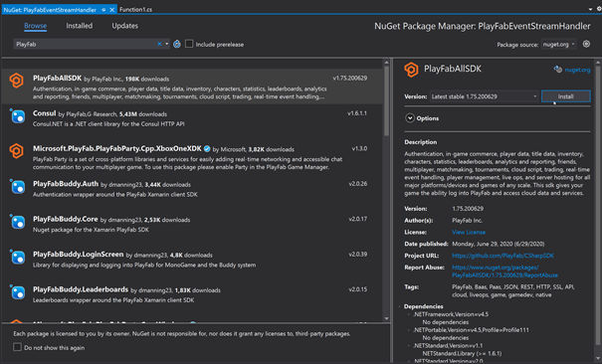Screen dimensions: 602x364
Task: Click the verified badge next to XboxOneXDK
Action: [207, 149]
